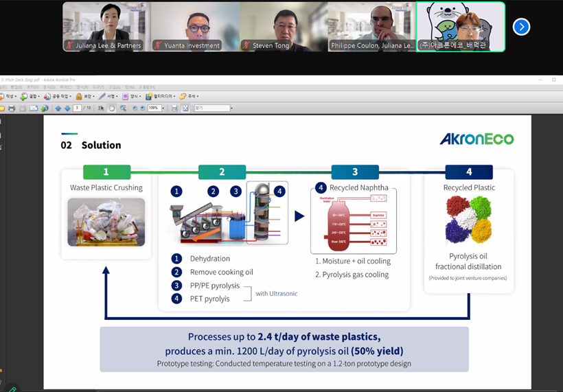Image resolution: width=563 pixels, height=392 pixels.
Task: Click the globe web upload icon
Action: (x=45, y=108)
